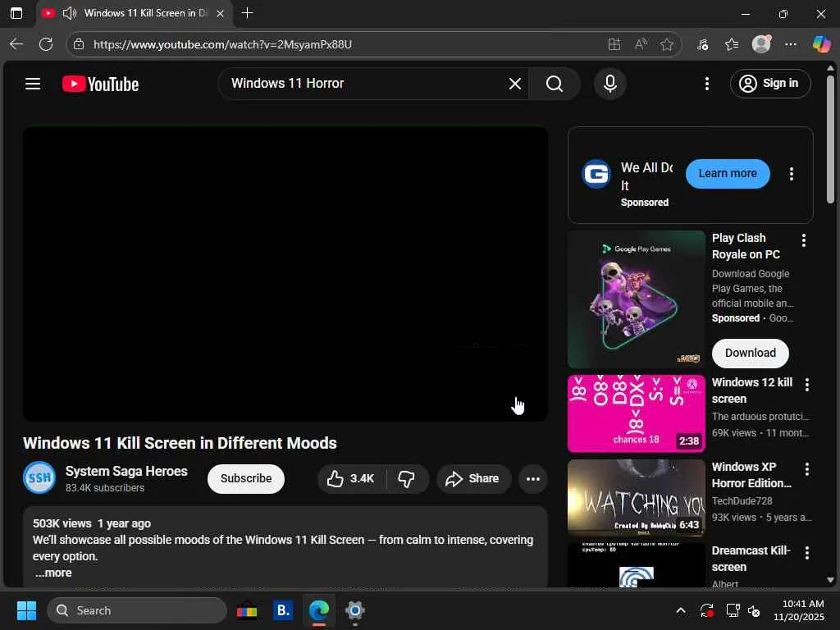Click the taskbar Search box
Screen dimensions: 840x630
coord(137,610)
